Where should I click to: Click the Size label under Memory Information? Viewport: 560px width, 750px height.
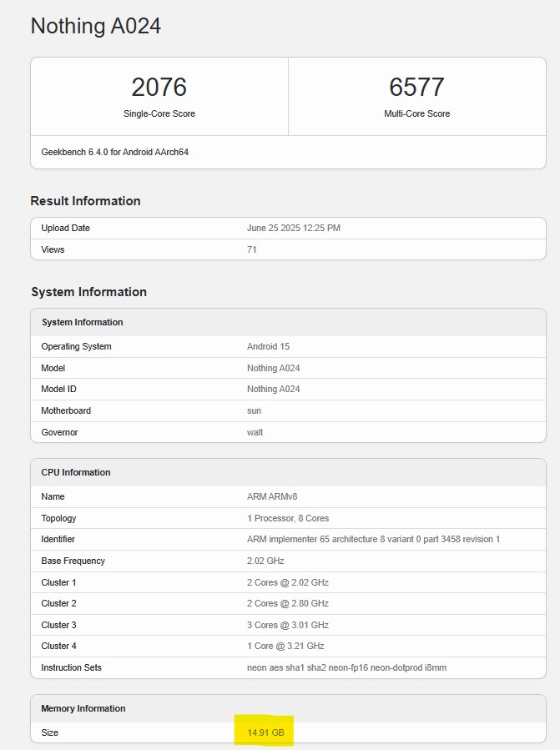50,732
